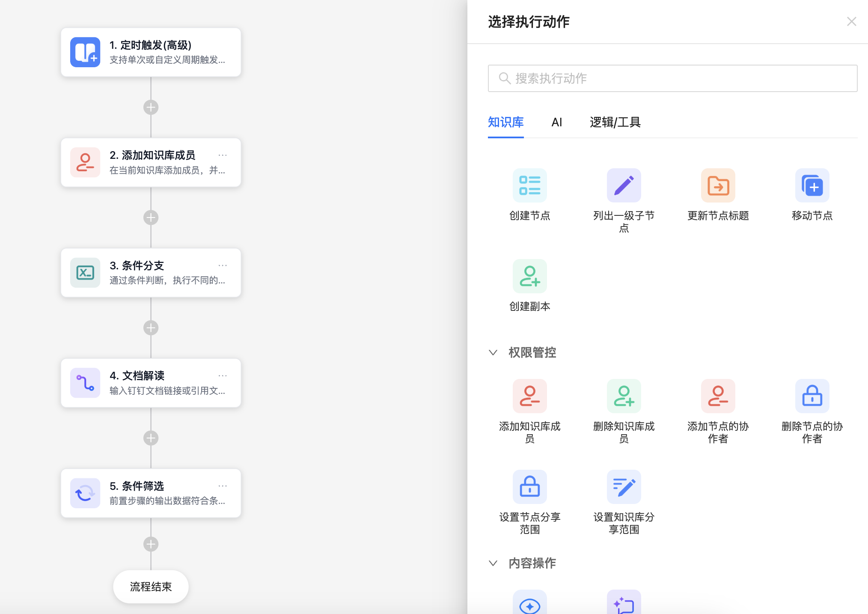The image size is (868, 614).
Task: Click the 权限管控 section heading
Action: pos(532,352)
